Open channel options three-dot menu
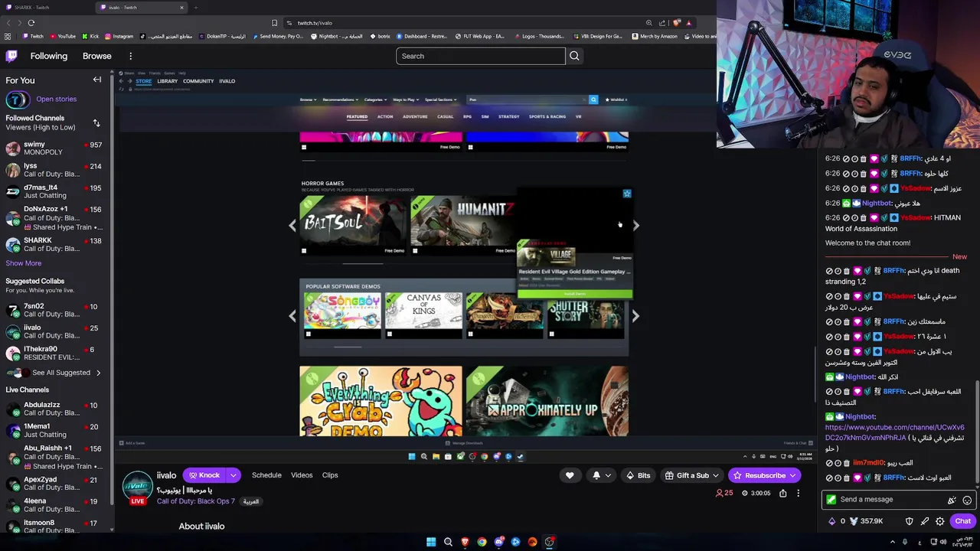The height and width of the screenshot is (551, 980). [798, 493]
